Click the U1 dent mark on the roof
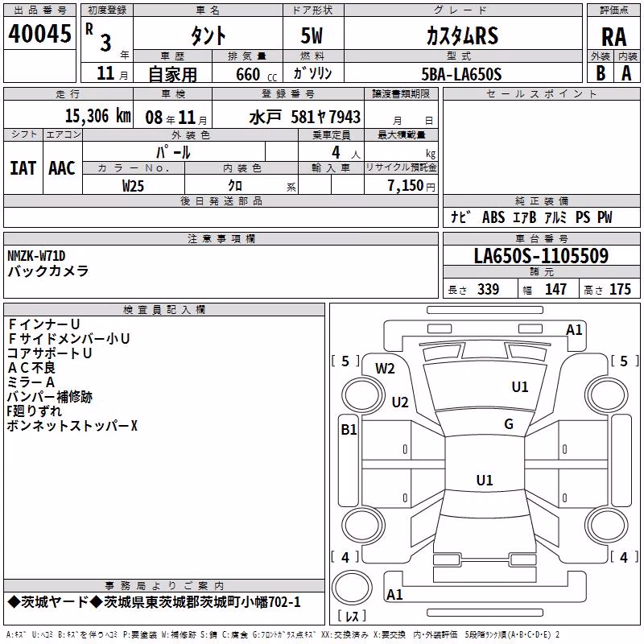Screen dimensions: 644x644 (485, 480)
